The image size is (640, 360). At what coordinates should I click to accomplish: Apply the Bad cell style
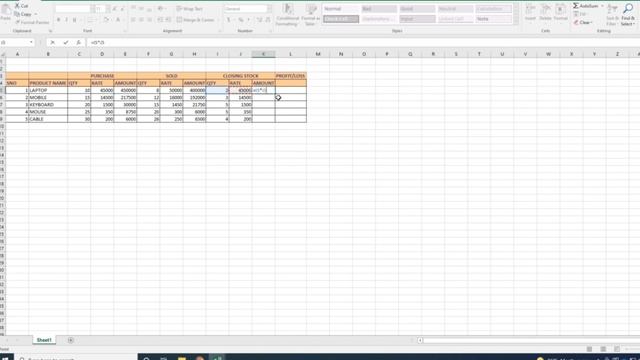tap(379, 9)
